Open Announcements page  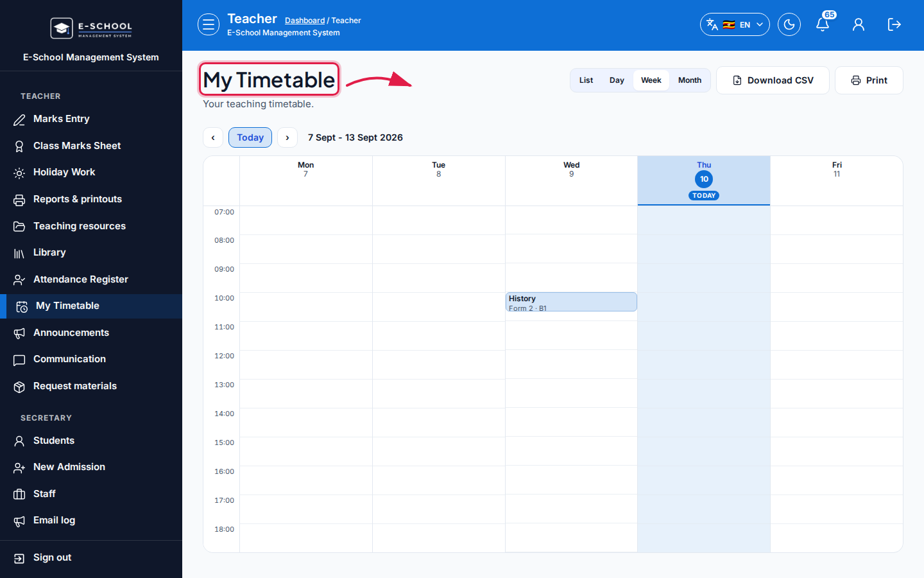coord(91,333)
